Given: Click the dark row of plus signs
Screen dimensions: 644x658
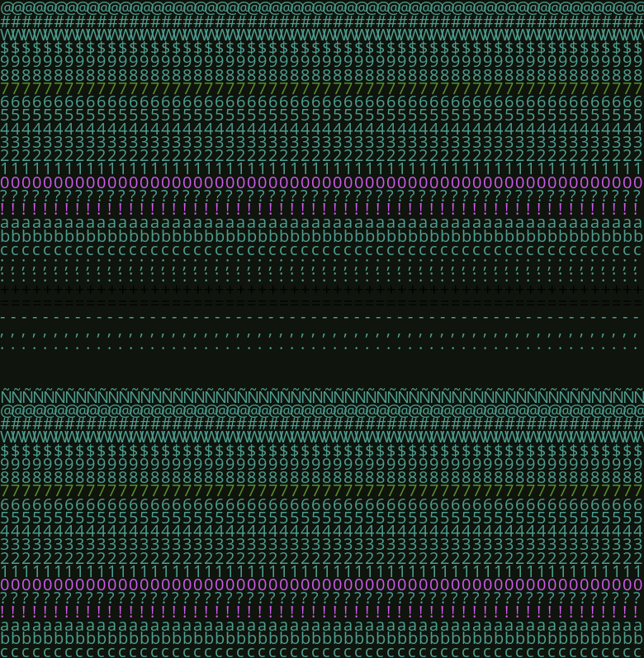Looking at the screenshot, I should click(x=322, y=289).
